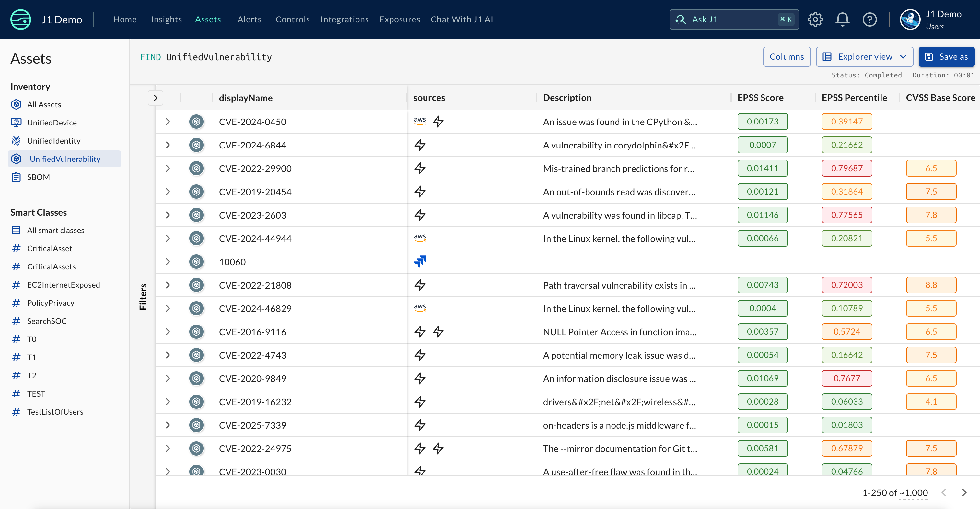Click the Columns button
980x509 pixels.
click(x=787, y=57)
